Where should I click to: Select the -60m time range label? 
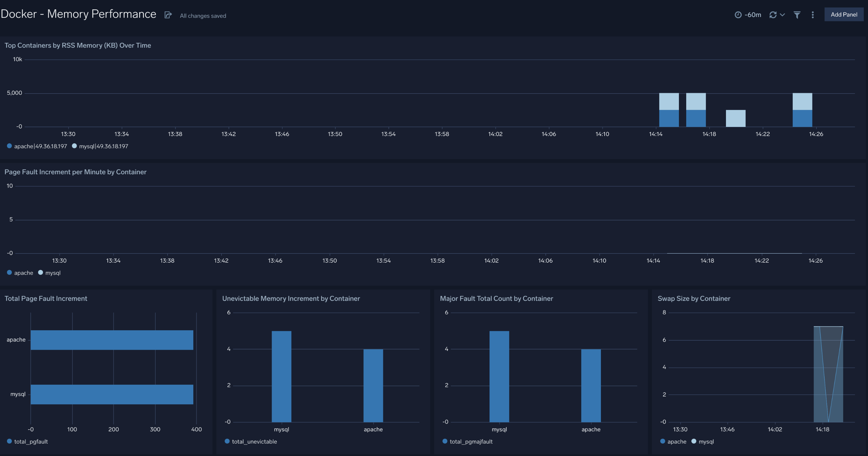coord(753,15)
